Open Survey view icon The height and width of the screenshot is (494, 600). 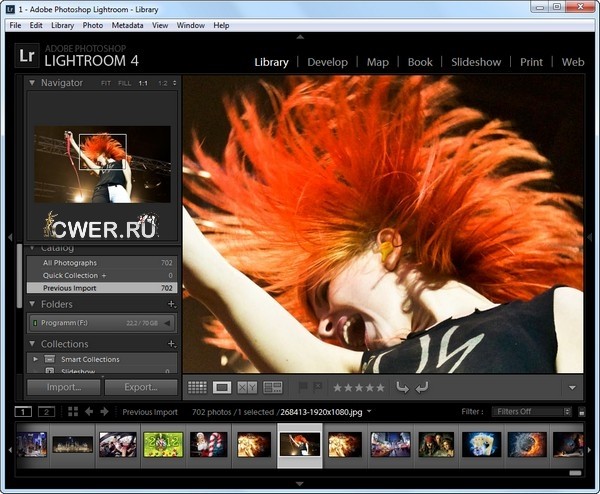[272, 387]
